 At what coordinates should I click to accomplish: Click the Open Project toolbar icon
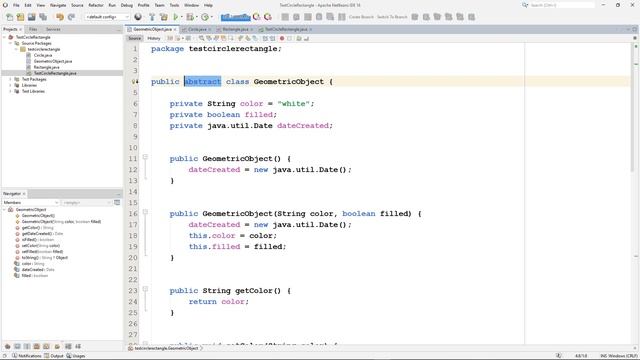(31, 17)
